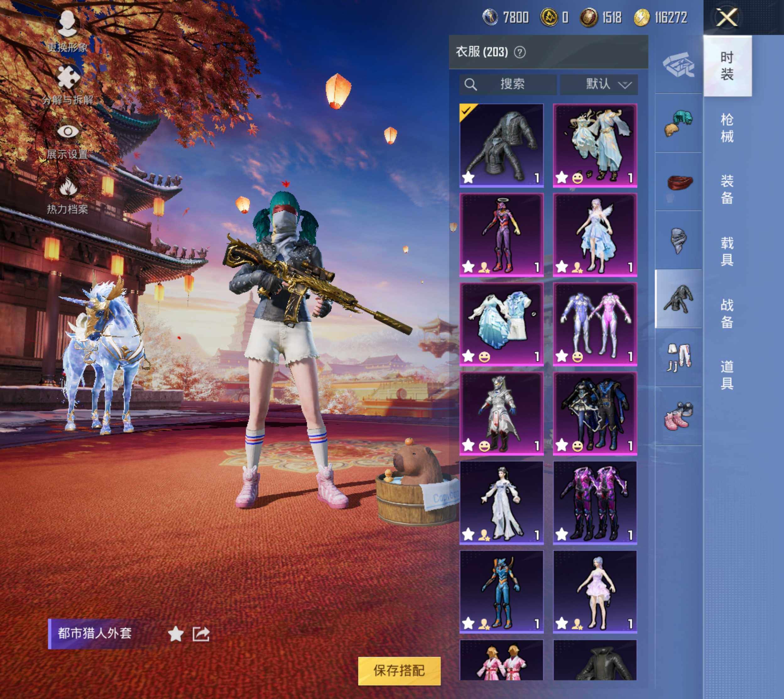Switch to the 时装 fashion tab
Viewport: 784px width, 699px height.
[727, 66]
